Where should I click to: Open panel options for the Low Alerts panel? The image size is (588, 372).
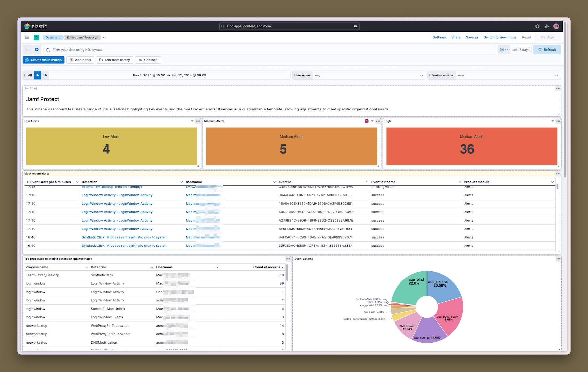pyautogui.click(x=198, y=121)
